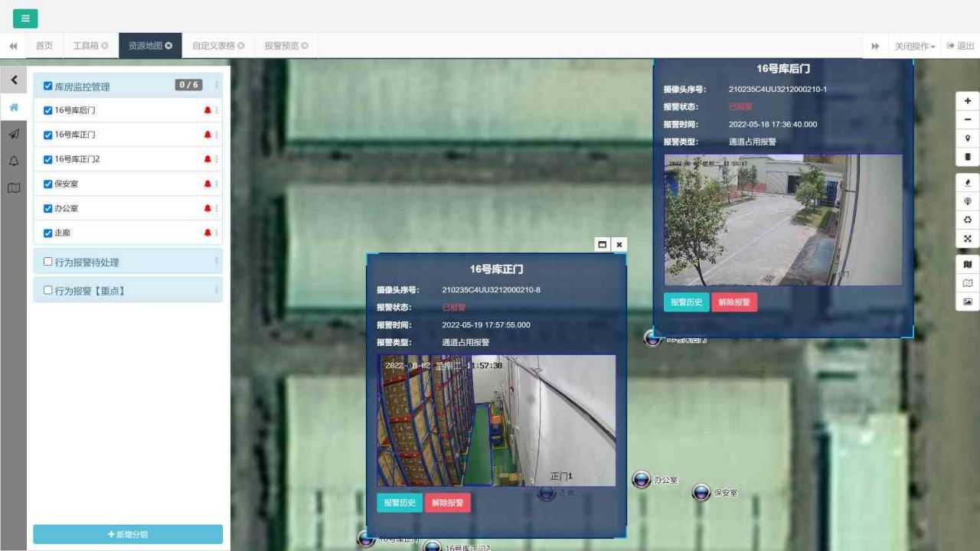Click 报警历史 in 16号库后门 popup
Image resolution: width=980 pixels, height=551 pixels.
coord(687,302)
